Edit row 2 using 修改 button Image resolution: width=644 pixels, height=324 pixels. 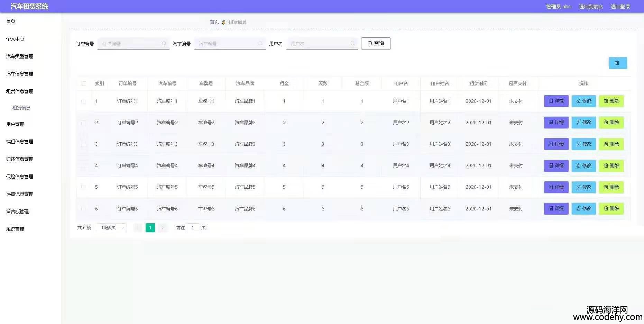pos(583,123)
